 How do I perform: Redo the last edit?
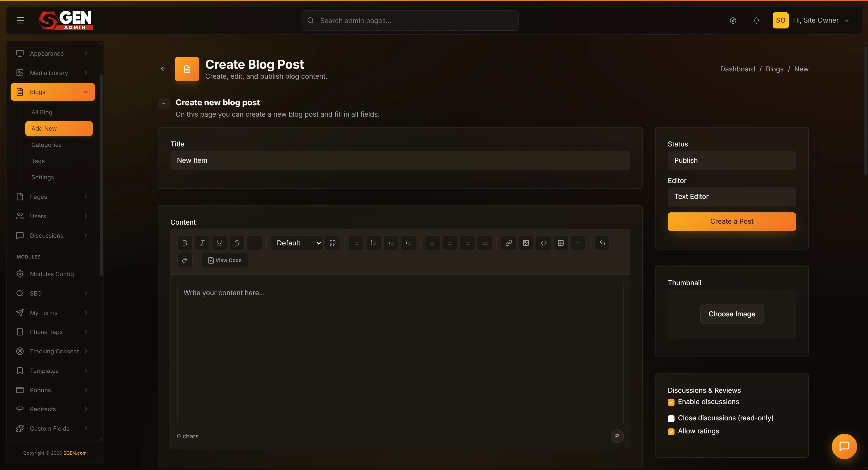pyautogui.click(x=185, y=261)
